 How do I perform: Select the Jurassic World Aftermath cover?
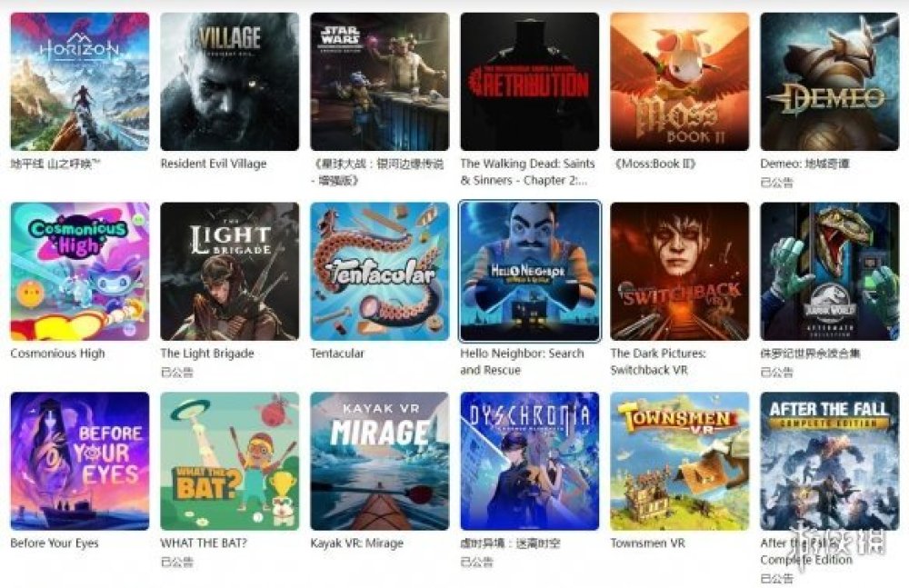pyautogui.click(x=830, y=272)
